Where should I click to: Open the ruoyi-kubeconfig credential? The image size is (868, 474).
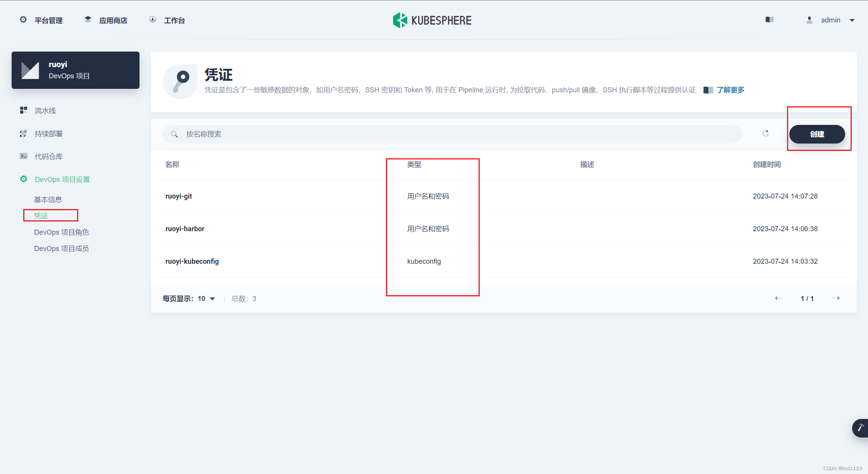(x=192, y=261)
